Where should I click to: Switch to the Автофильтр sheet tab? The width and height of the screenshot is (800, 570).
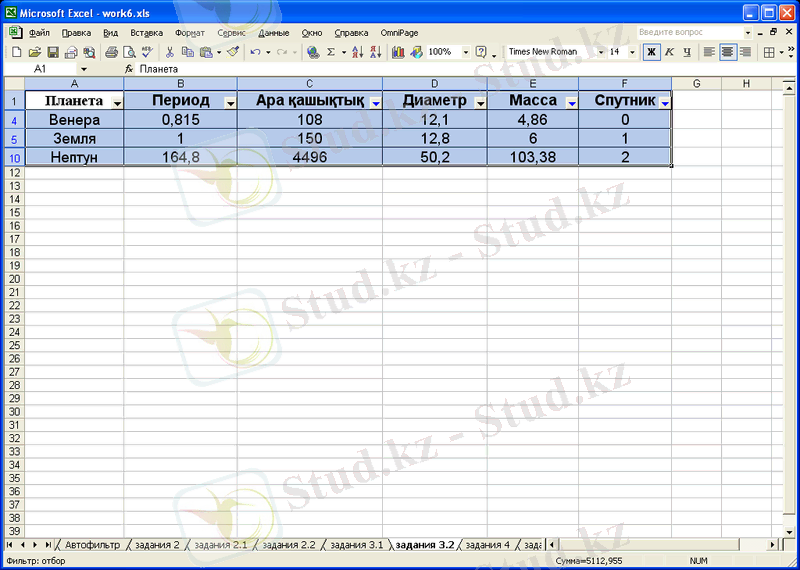92,545
